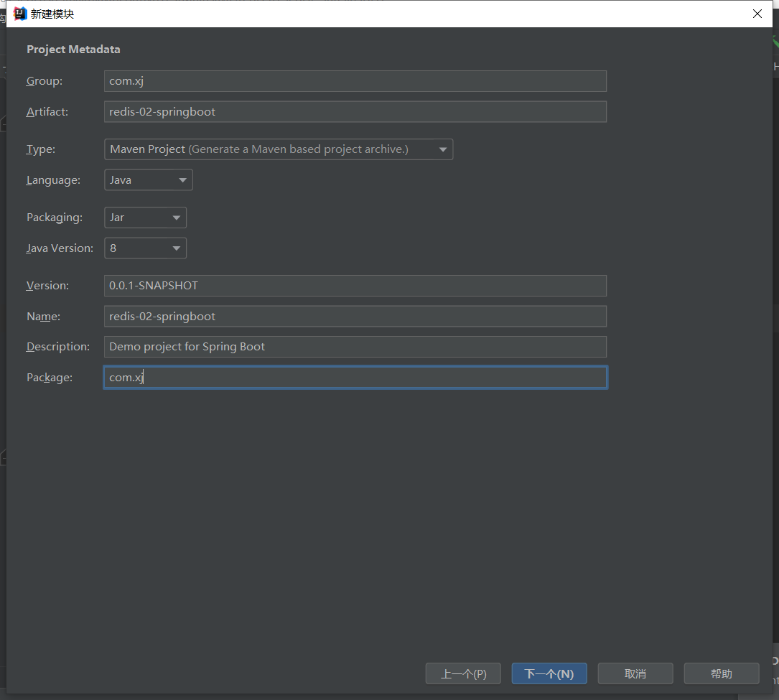Click the "Description:" label text
The width and height of the screenshot is (779, 700).
[x=57, y=347]
